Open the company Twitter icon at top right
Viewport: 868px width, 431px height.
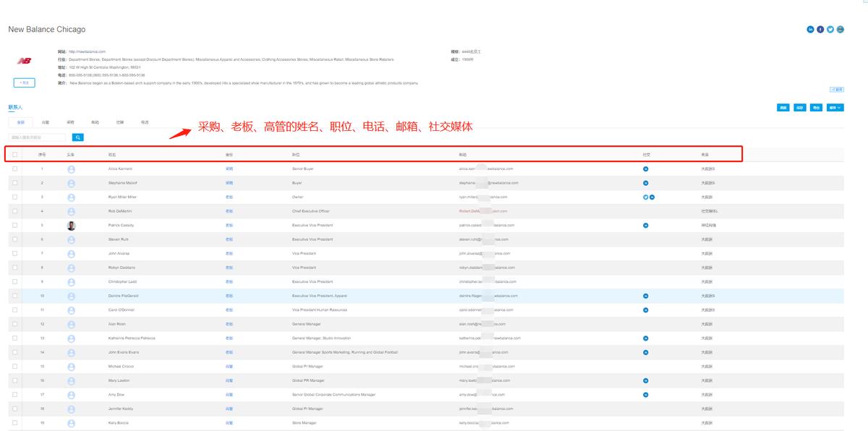coord(830,30)
